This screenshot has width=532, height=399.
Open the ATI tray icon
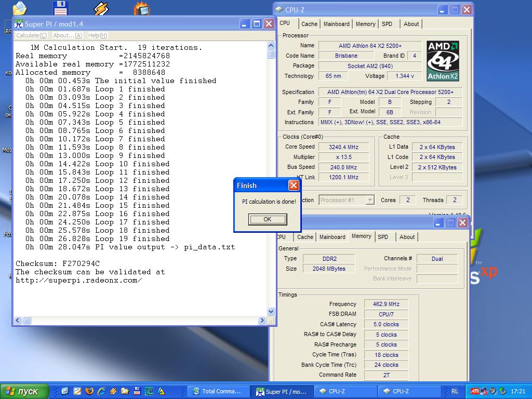(475, 391)
